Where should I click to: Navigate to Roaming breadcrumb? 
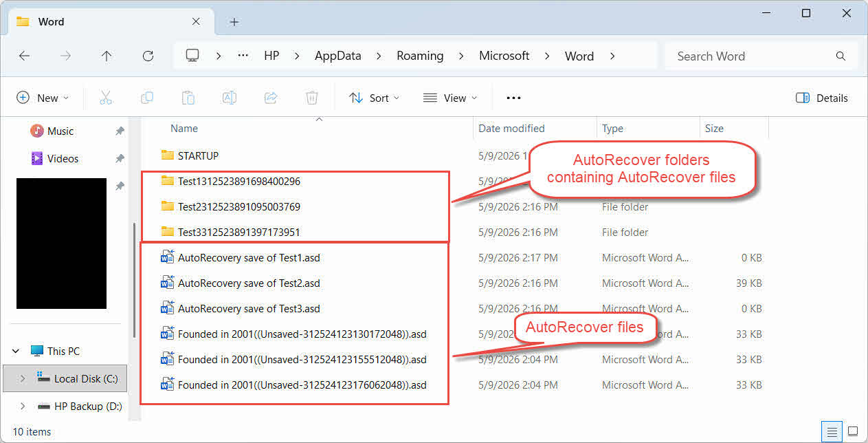(x=420, y=56)
